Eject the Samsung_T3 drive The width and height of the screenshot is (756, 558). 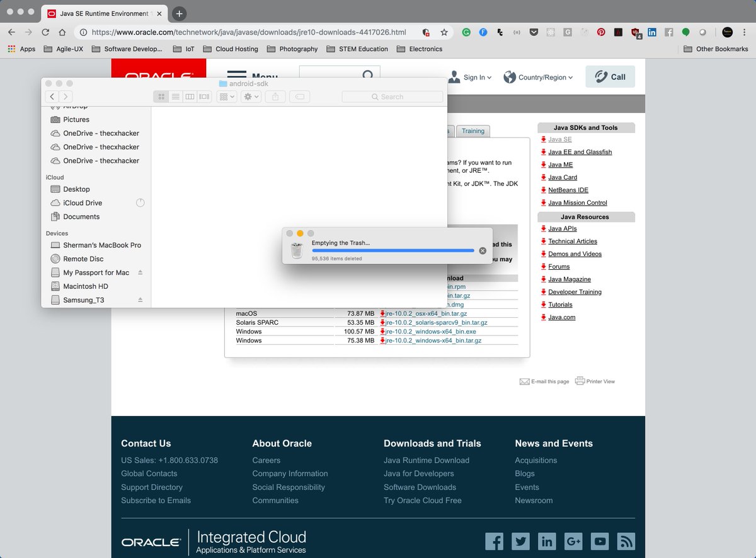click(x=140, y=300)
